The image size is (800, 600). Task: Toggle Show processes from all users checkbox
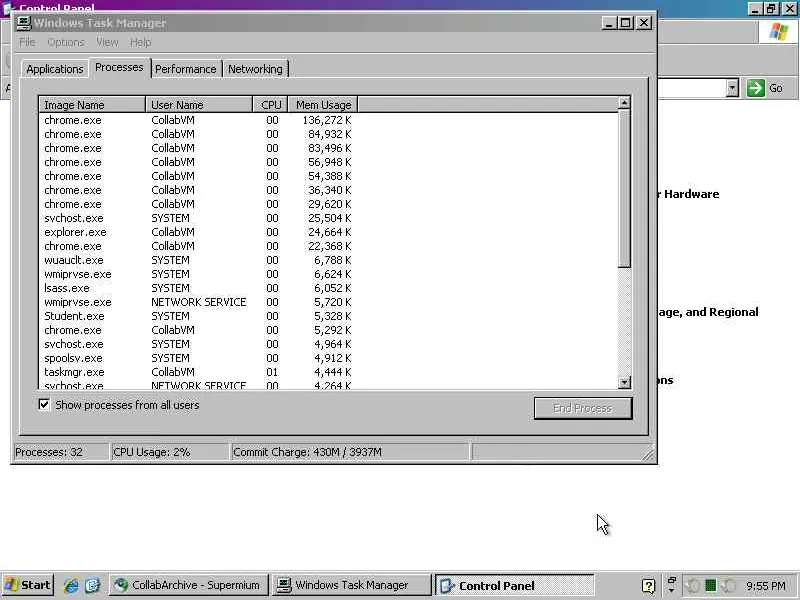click(44, 405)
